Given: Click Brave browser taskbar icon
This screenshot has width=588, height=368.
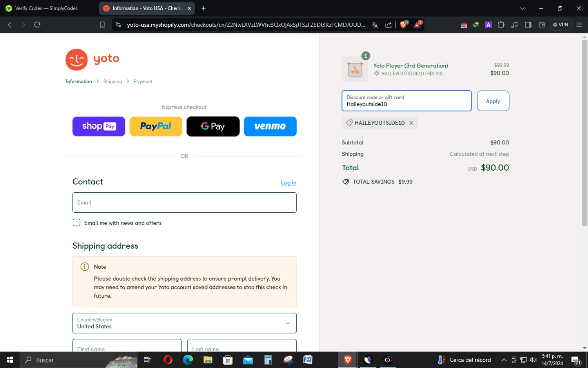Looking at the screenshot, I should click(x=348, y=360).
